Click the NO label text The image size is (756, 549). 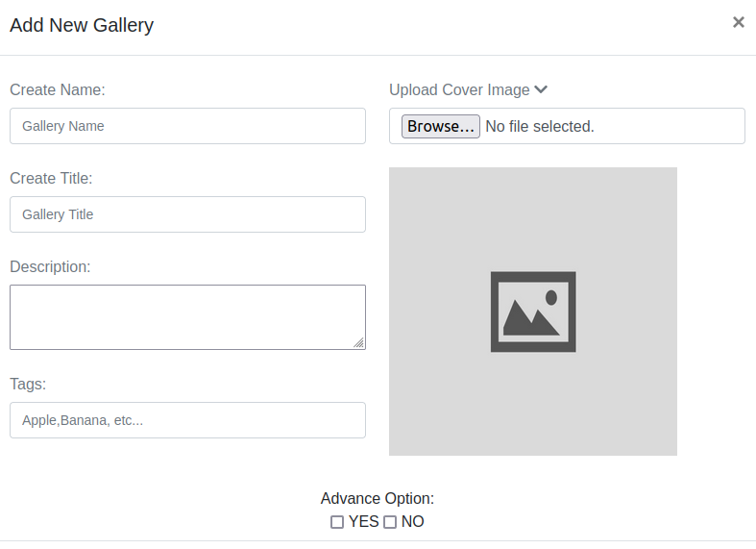pos(412,521)
